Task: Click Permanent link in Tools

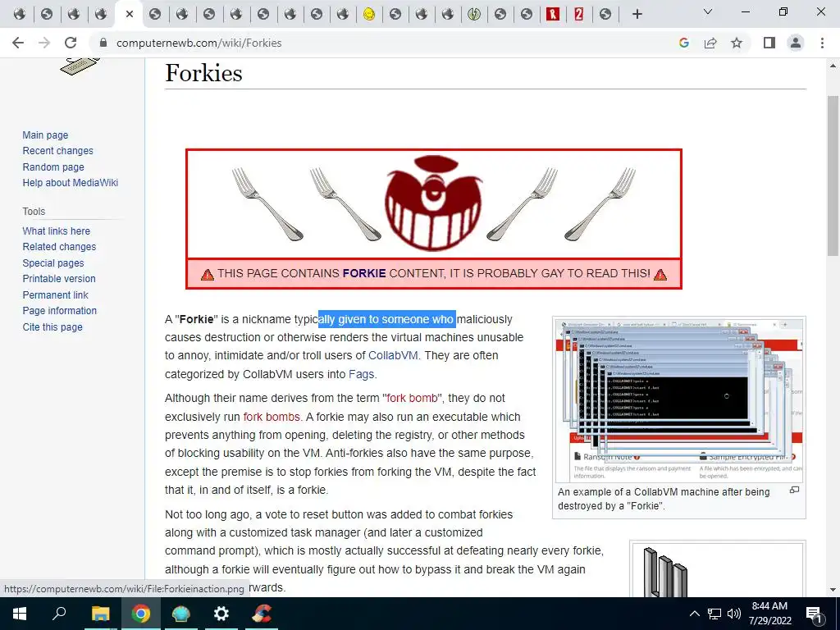Action: click(55, 294)
